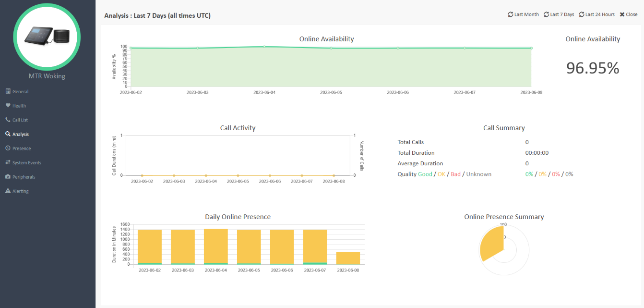Click the Alerting warning triangle icon

pos(8,191)
